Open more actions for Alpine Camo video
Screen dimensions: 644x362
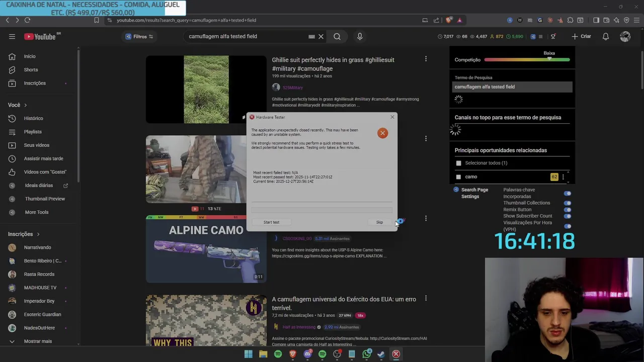(426, 218)
